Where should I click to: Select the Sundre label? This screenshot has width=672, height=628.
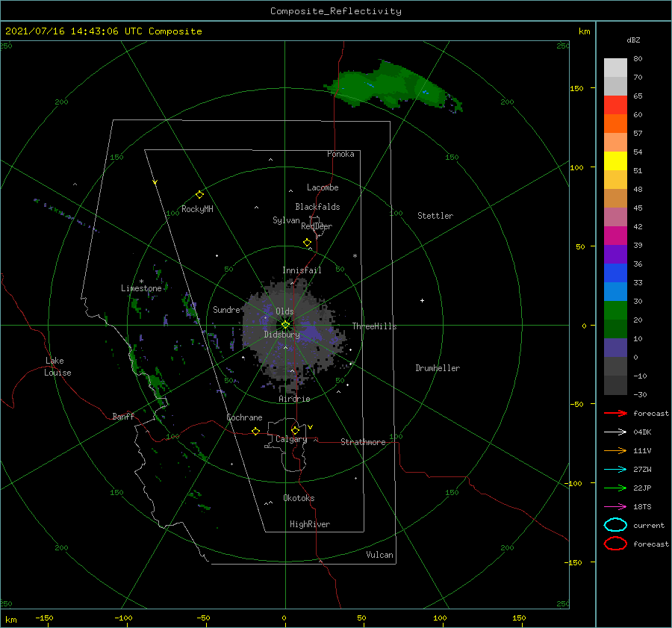coord(226,310)
